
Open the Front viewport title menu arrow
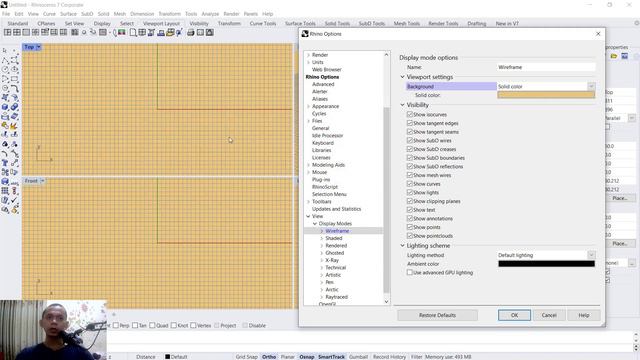point(42,181)
